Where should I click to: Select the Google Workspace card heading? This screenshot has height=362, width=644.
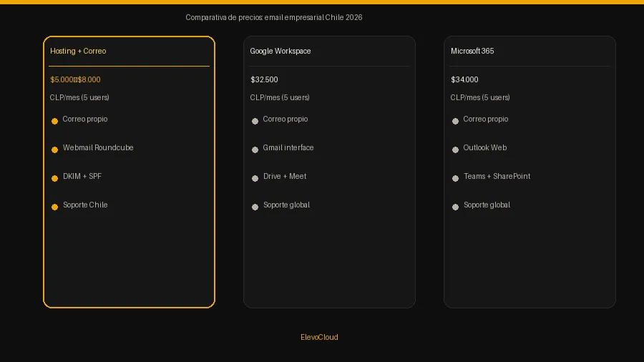click(x=280, y=51)
